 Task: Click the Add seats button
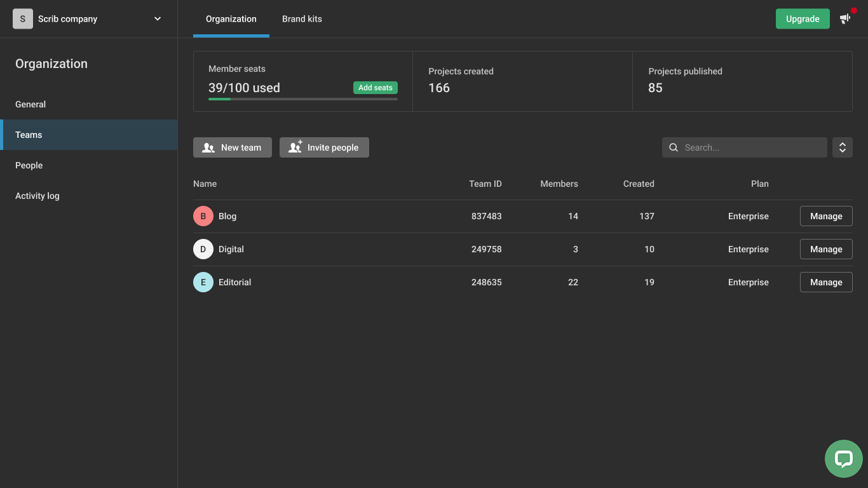coord(376,88)
